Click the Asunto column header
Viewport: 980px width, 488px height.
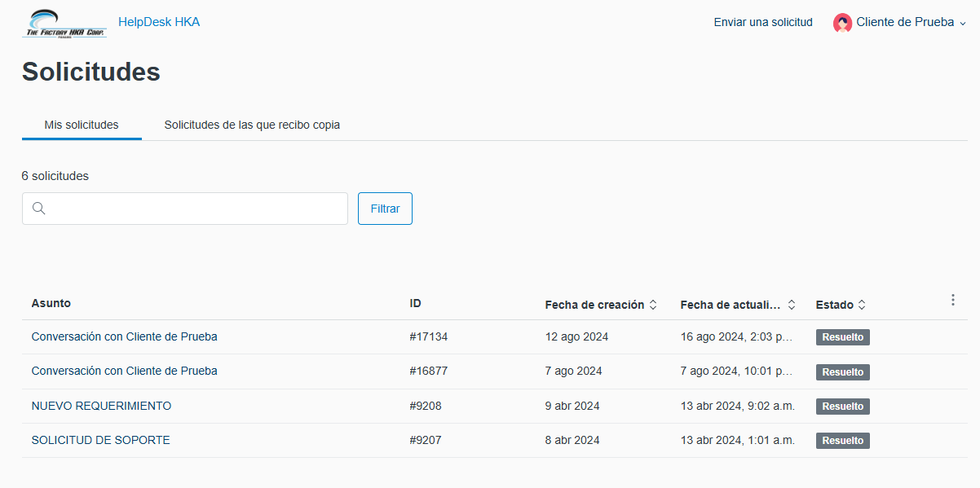[x=51, y=303]
